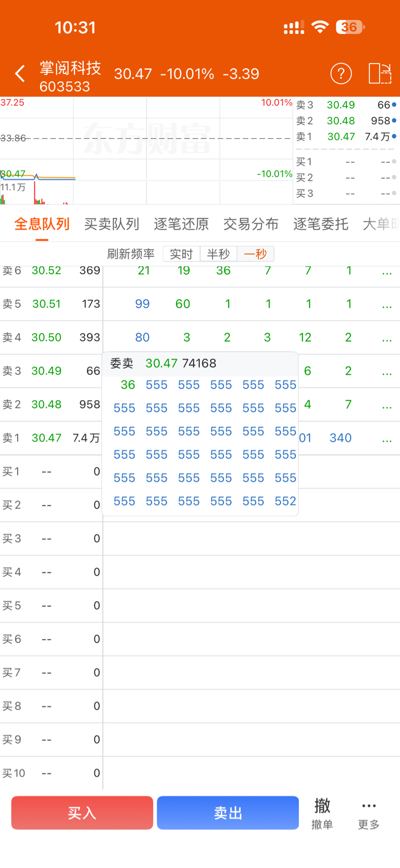Switch to 全息队列 tab
400x868 pixels.
coord(42,224)
